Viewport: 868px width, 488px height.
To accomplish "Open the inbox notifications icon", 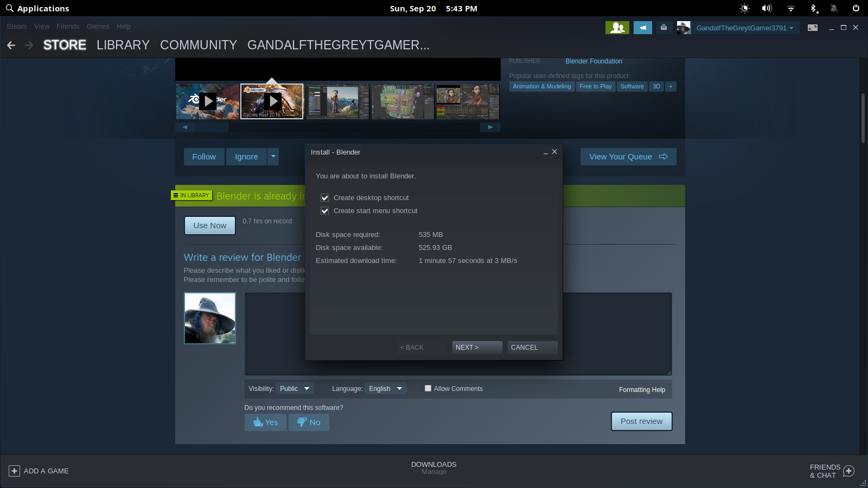I will tap(663, 27).
